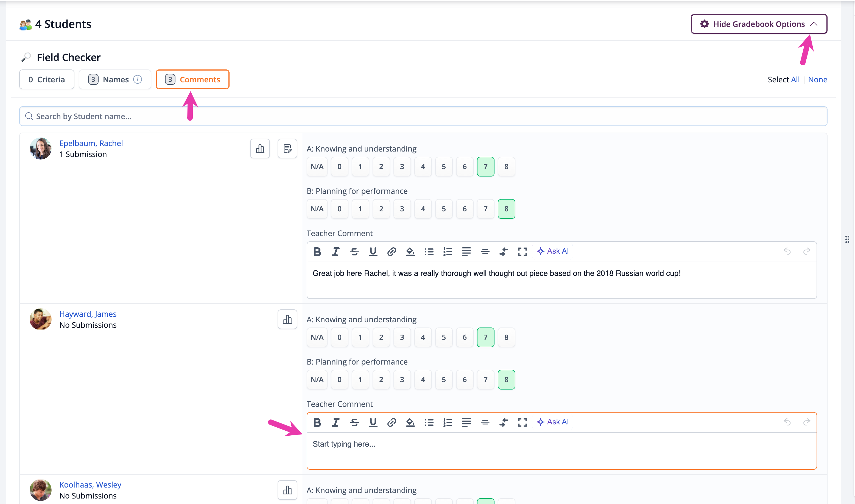
Task: Focus the Search by Student name field
Action: [x=423, y=116]
